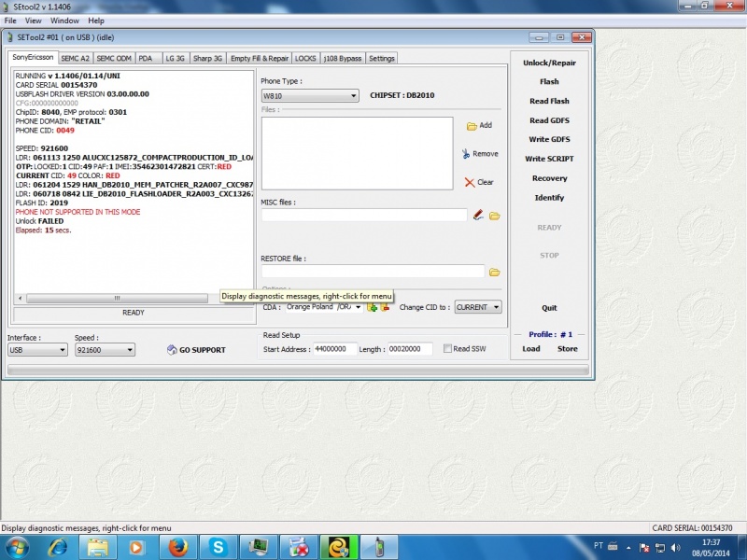Click the Identify button
747x560 pixels.
tap(549, 198)
